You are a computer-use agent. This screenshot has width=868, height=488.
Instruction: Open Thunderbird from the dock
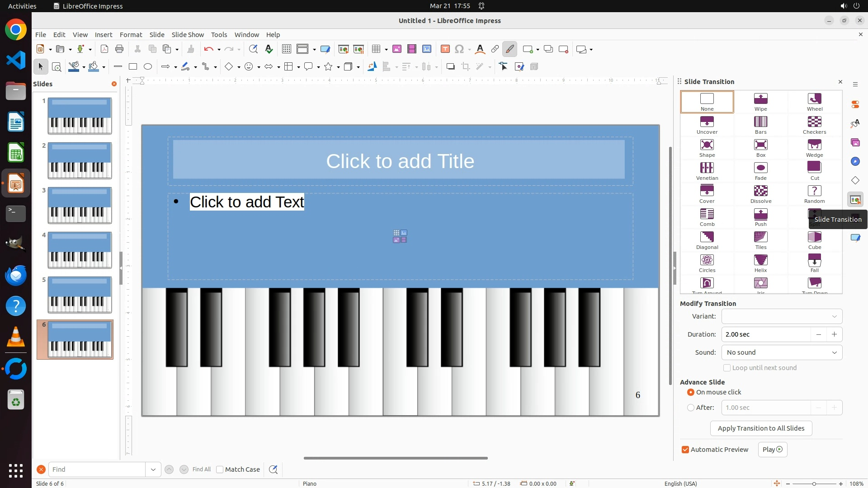pyautogui.click(x=16, y=275)
